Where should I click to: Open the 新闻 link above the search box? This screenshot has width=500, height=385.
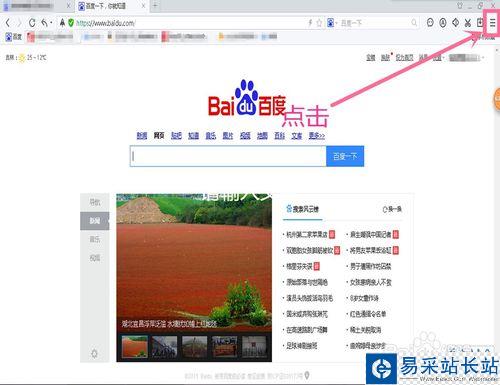click(x=142, y=136)
